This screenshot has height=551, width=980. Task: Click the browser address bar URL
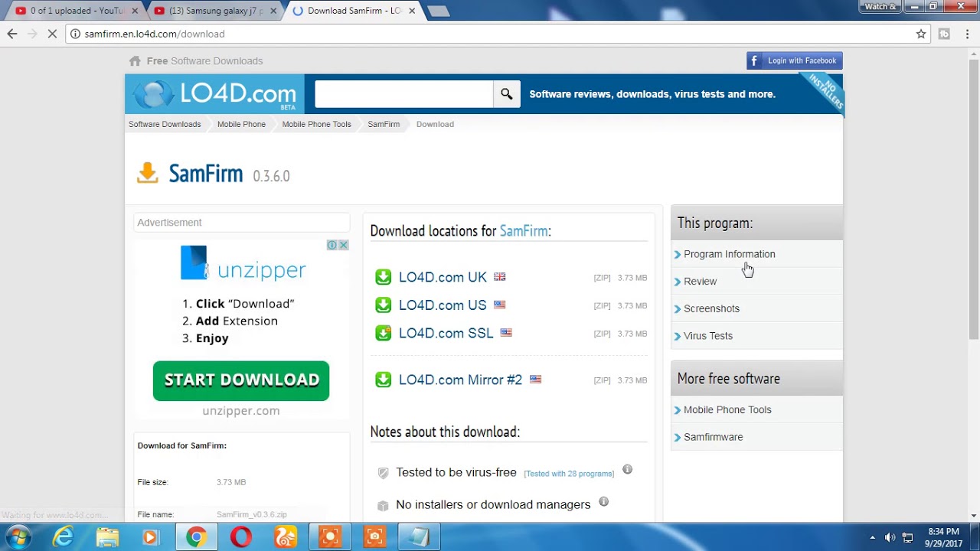pos(154,34)
